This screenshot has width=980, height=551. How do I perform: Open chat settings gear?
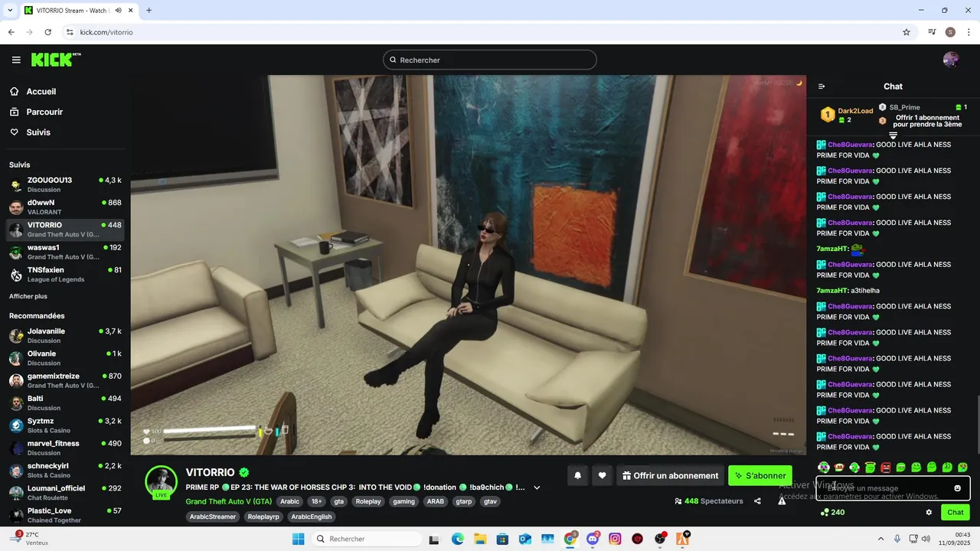pos(929,513)
